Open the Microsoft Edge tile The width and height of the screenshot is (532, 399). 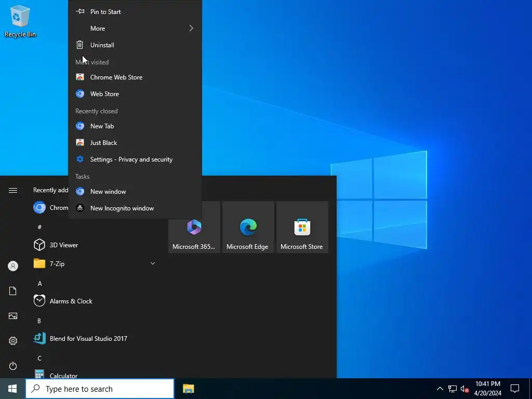(x=248, y=227)
